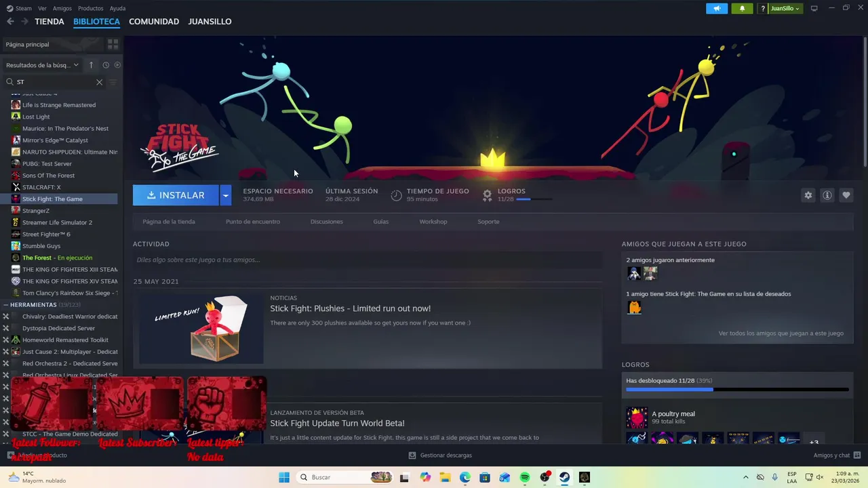
Task: Open OBS Studio from the taskbar
Action: 545,477
